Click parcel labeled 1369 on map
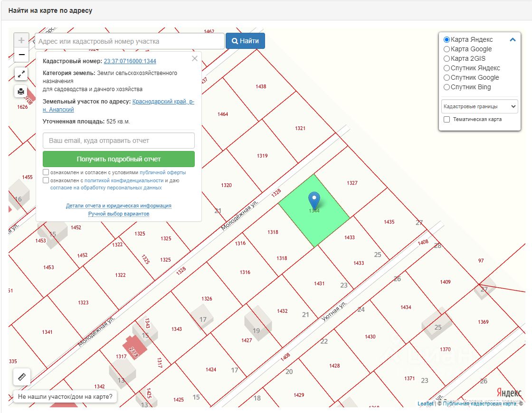This screenshot has width=532, height=413. click(484, 322)
